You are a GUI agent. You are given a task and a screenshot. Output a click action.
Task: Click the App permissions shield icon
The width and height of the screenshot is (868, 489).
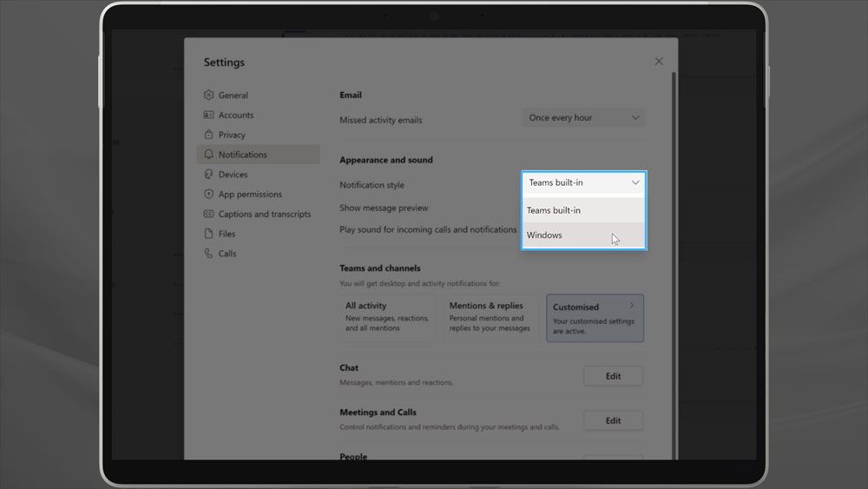point(208,195)
